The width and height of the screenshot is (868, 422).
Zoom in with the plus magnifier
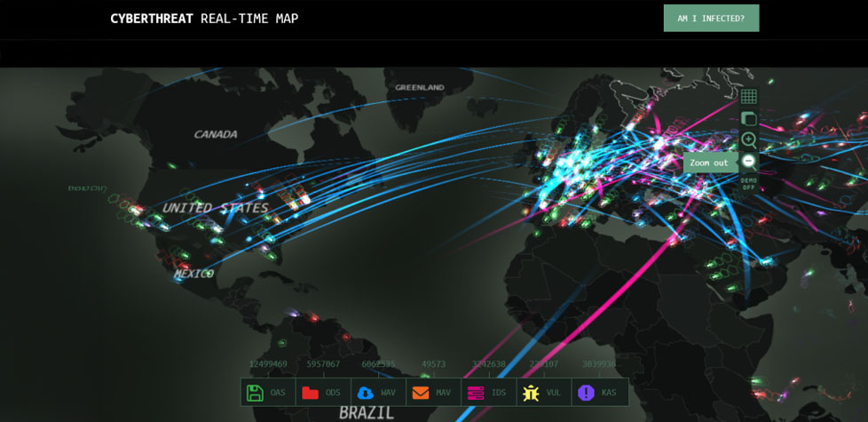[748, 139]
